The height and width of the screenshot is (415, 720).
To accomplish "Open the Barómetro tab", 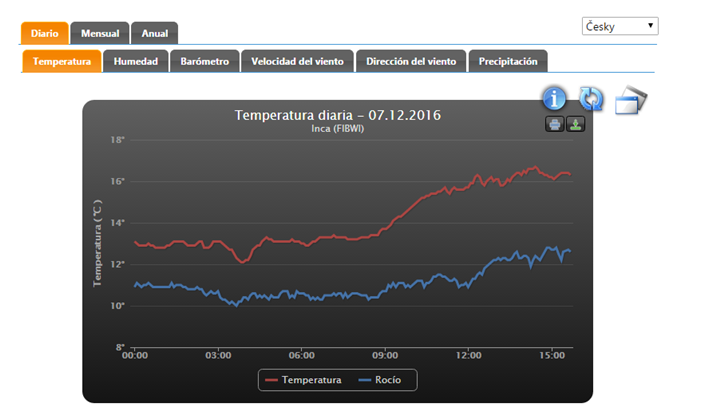I will tap(205, 61).
